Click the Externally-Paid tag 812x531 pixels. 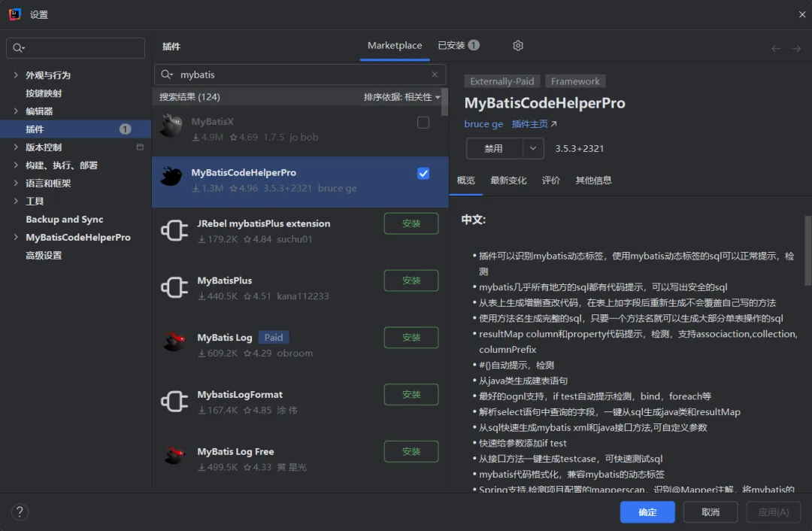(501, 81)
